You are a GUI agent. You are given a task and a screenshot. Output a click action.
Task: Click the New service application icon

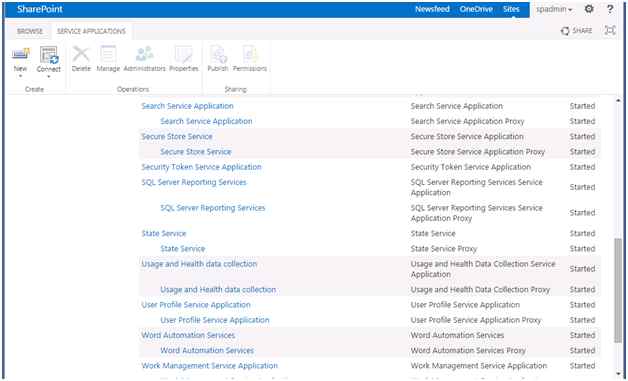[20, 54]
